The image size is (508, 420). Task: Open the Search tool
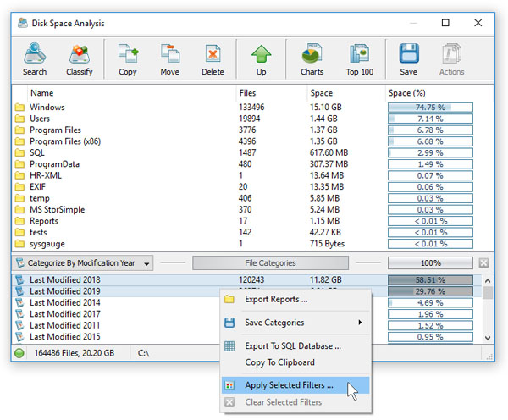(x=35, y=59)
